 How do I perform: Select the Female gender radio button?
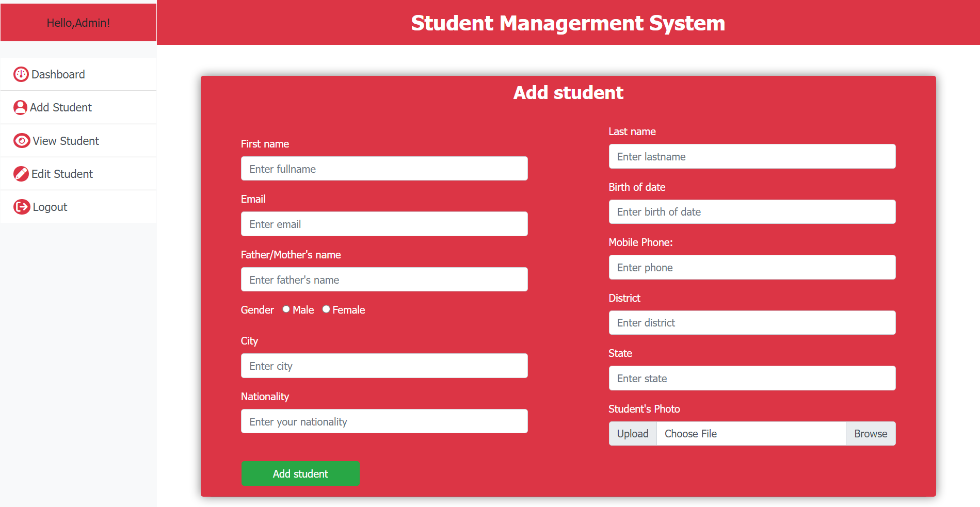point(326,309)
